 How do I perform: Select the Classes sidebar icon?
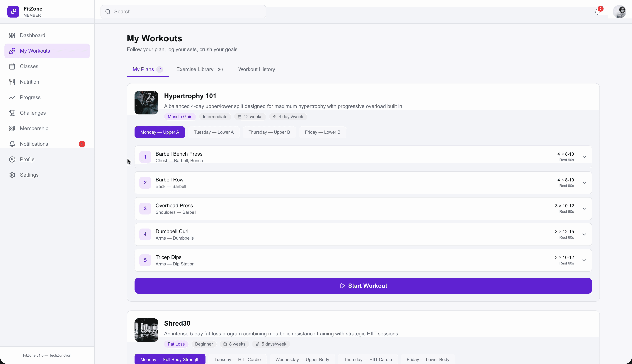(12, 66)
